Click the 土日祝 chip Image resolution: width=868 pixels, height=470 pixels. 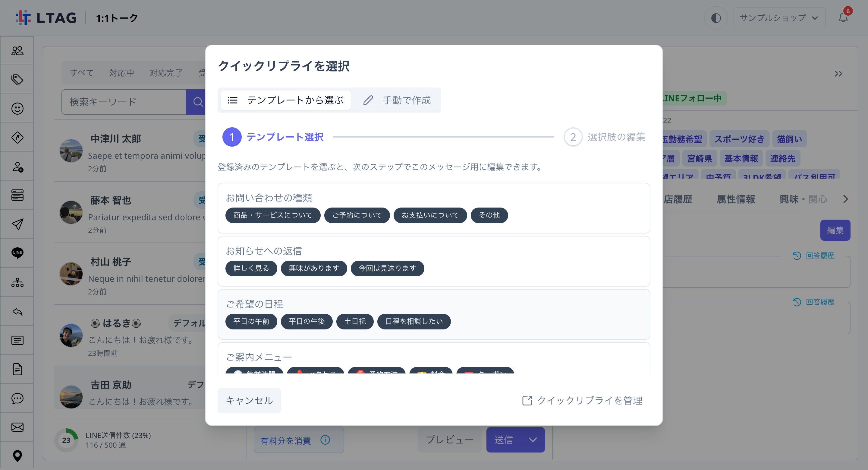point(355,321)
